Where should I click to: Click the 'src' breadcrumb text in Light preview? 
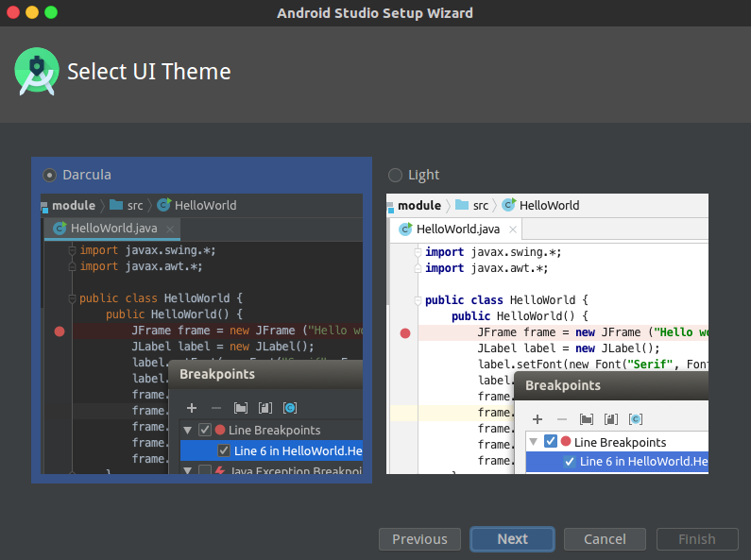(481, 206)
